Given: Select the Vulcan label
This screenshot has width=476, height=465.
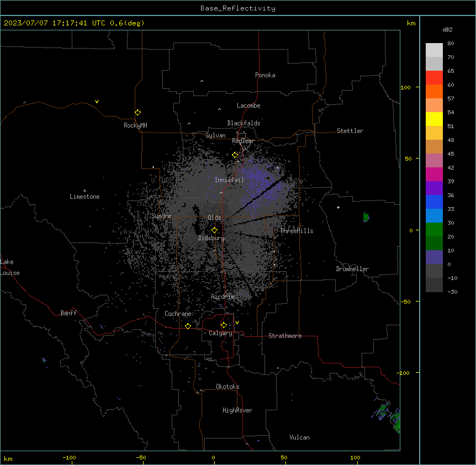Looking at the screenshot, I should 300,437.
